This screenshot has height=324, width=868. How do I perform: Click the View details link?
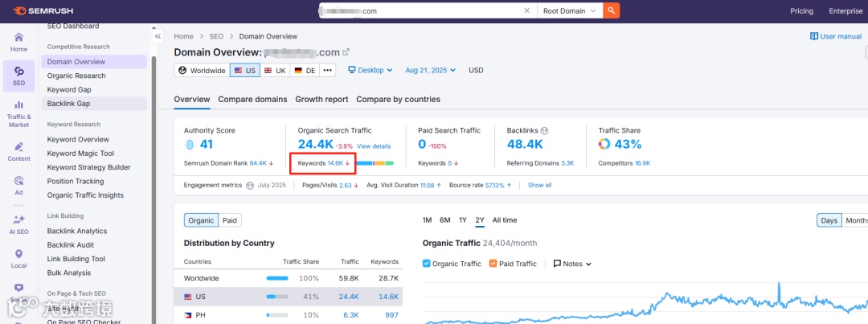[374, 146]
